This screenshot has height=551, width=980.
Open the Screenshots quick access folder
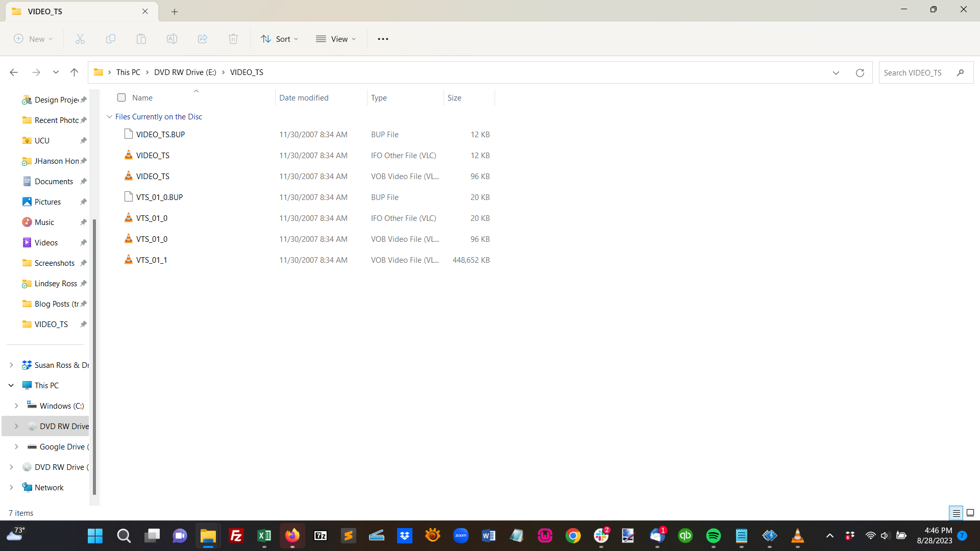tap(54, 263)
